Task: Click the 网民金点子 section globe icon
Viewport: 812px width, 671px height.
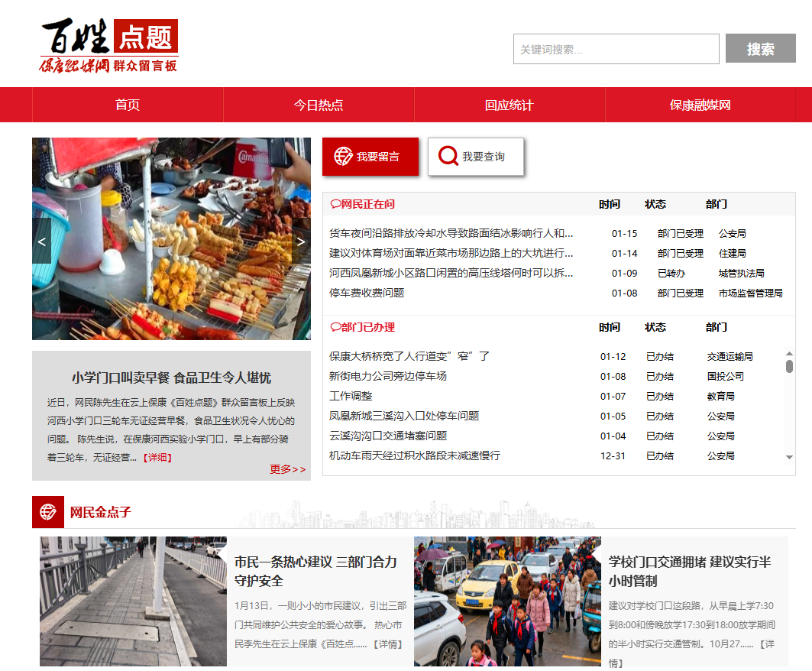Action: tap(47, 512)
